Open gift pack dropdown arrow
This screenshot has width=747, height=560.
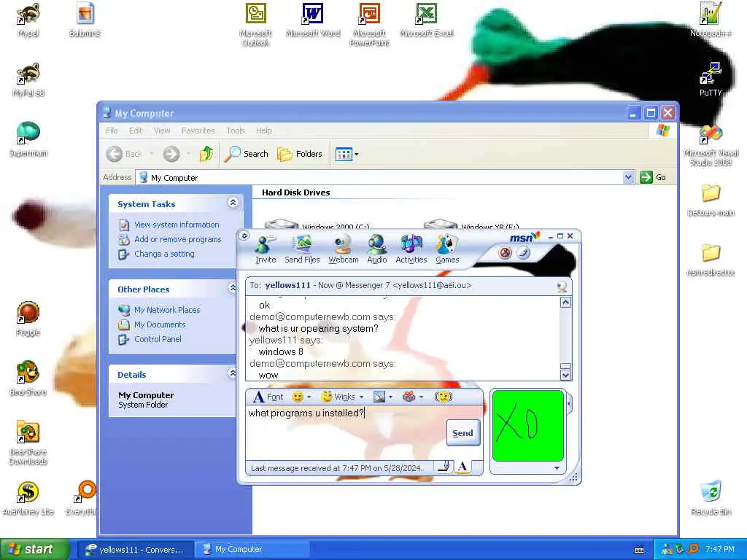[421, 397]
